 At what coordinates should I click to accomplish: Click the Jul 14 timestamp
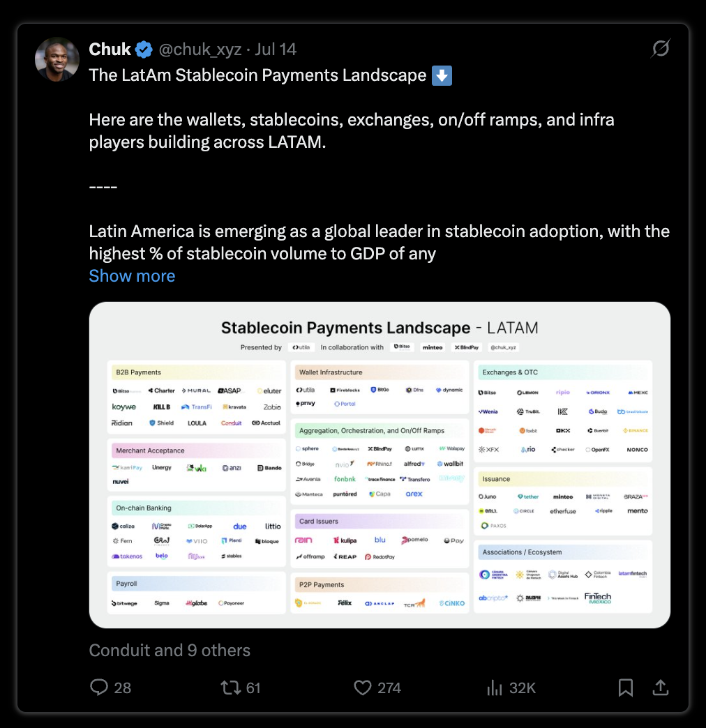tap(276, 50)
